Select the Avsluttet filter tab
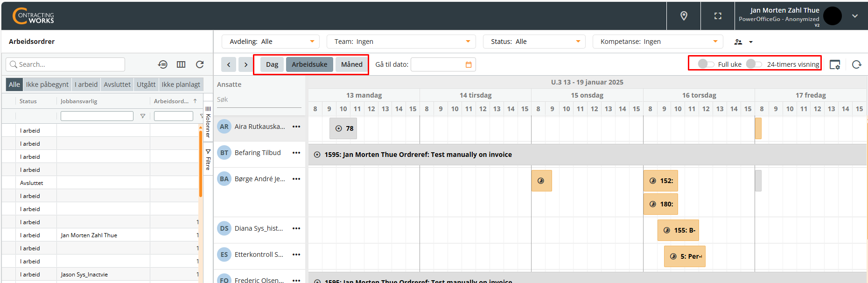Screen dimensions: 868x283 pyautogui.click(x=117, y=85)
